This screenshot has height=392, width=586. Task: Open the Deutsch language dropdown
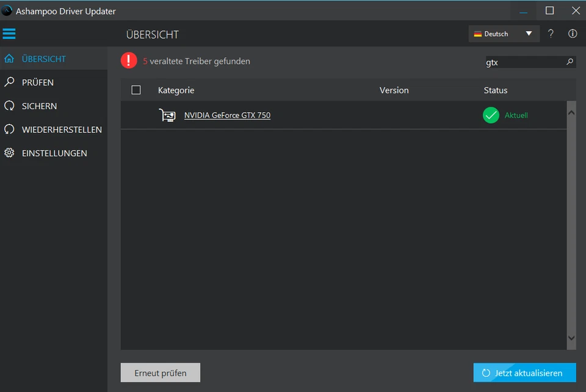[x=504, y=34]
